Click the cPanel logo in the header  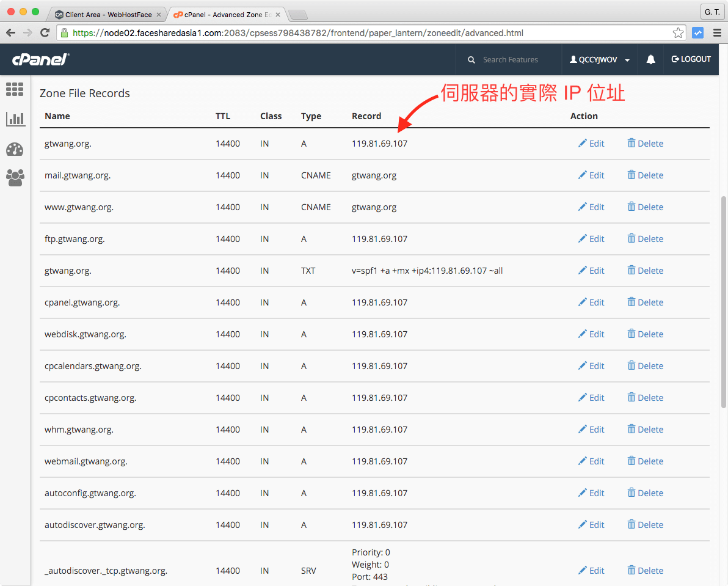pos(39,59)
